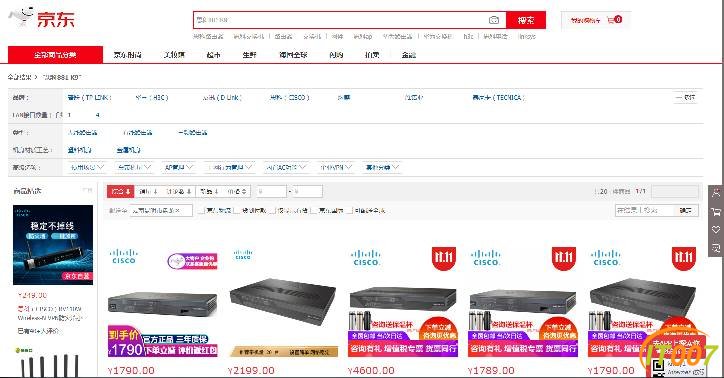
Task: Click the camera image-search icon in search bar
Action: [x=494, y=20]
